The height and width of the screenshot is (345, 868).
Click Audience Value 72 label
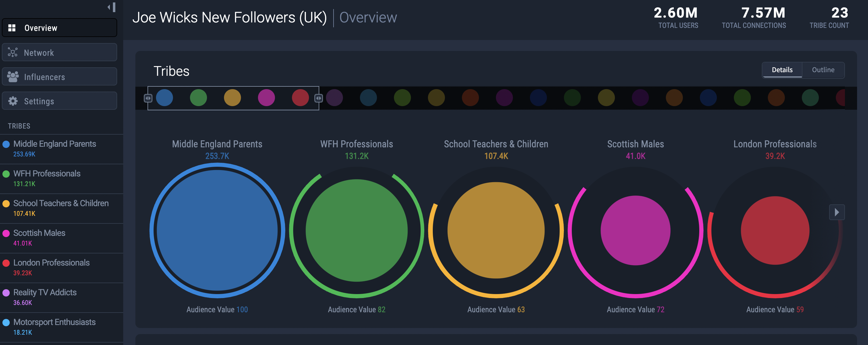coord(636,309)
